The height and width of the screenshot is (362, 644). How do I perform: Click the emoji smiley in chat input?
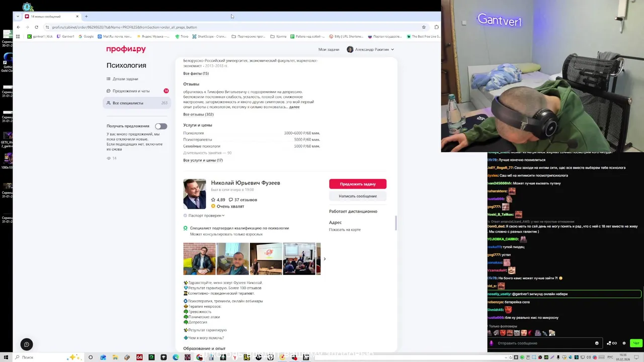pos(597,343)
